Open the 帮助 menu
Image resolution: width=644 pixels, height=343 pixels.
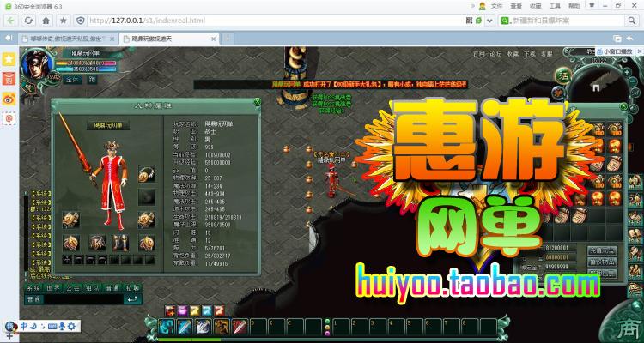[x=574, y=6]
